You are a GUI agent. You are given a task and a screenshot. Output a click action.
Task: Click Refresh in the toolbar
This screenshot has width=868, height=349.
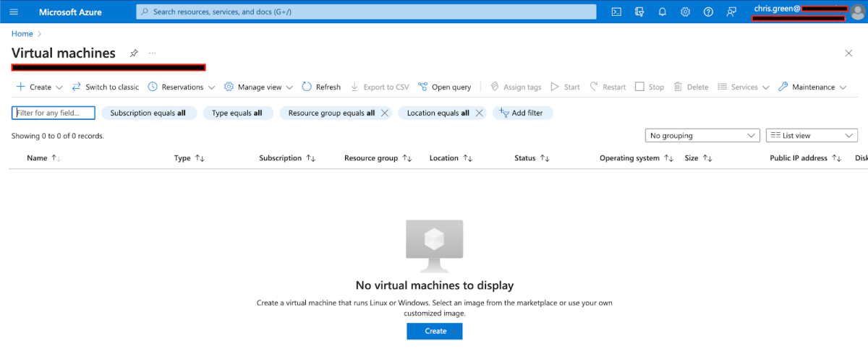click(x=321, y=87)
